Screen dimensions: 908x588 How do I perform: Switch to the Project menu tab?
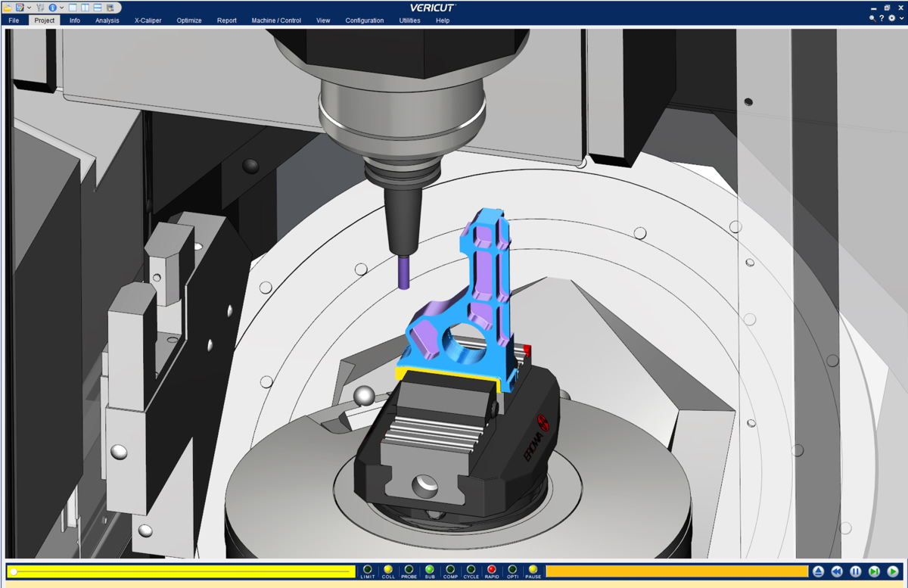(x=45, y=20)
